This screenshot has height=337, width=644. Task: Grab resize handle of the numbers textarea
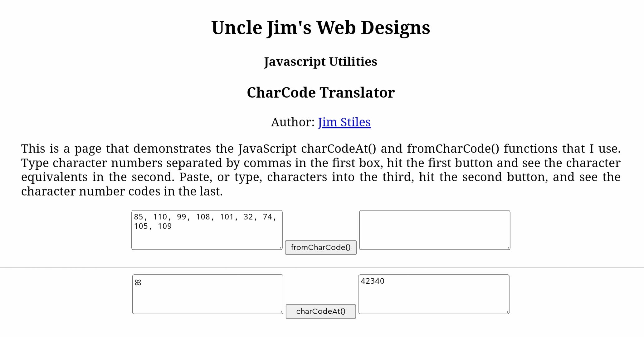click(281, 248)
